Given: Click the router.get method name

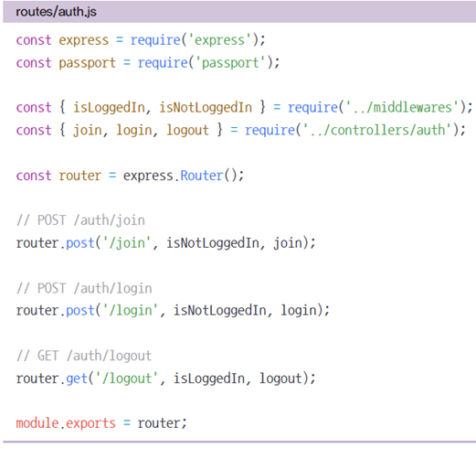Looking at the screenshot, I should pos(77,379).
